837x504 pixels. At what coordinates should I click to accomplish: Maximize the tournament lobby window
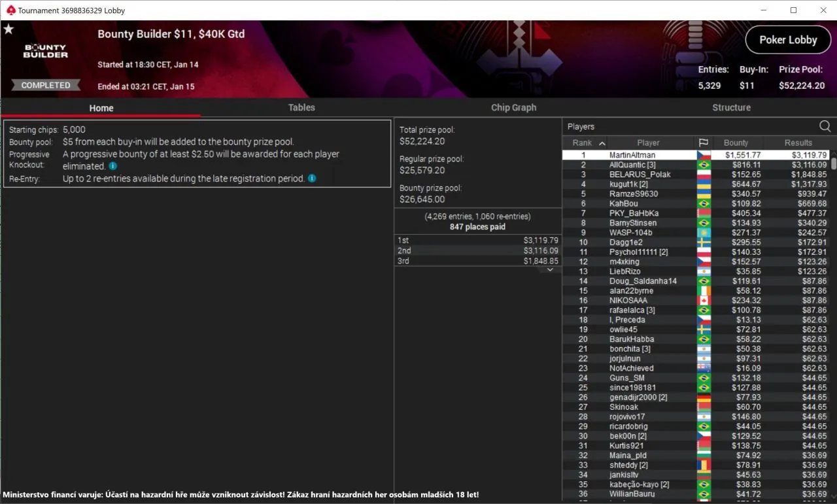tap(793, 10)
